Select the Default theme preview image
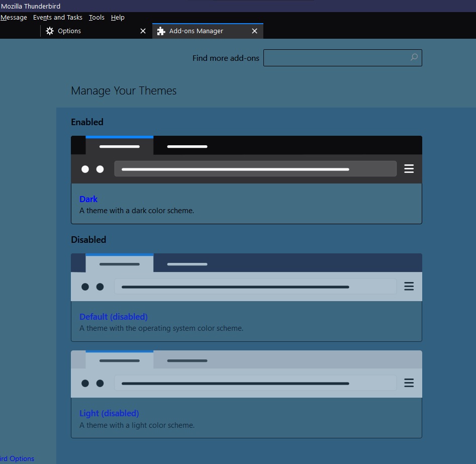The image size is (476, 464). (x=246, y=277)
